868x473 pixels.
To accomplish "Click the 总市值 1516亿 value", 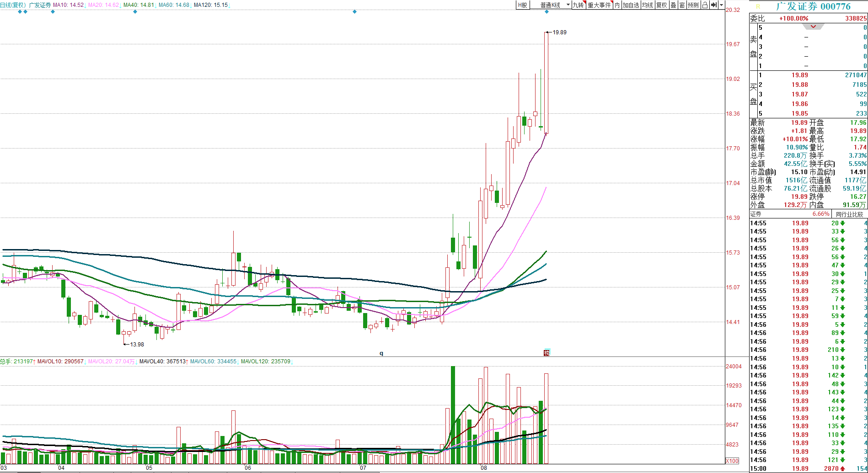I will pyautogui.click(x=797, y=180).
